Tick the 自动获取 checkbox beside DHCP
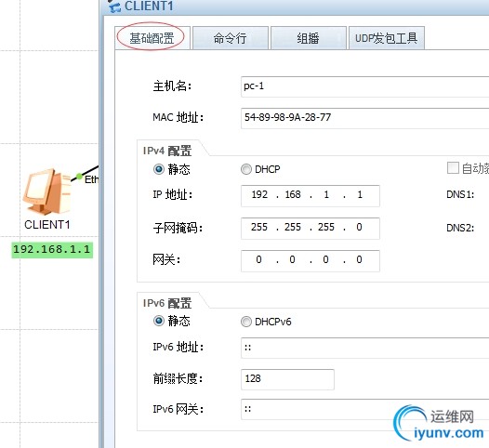Viewport: 489px width, 448px height. [453, 167]
